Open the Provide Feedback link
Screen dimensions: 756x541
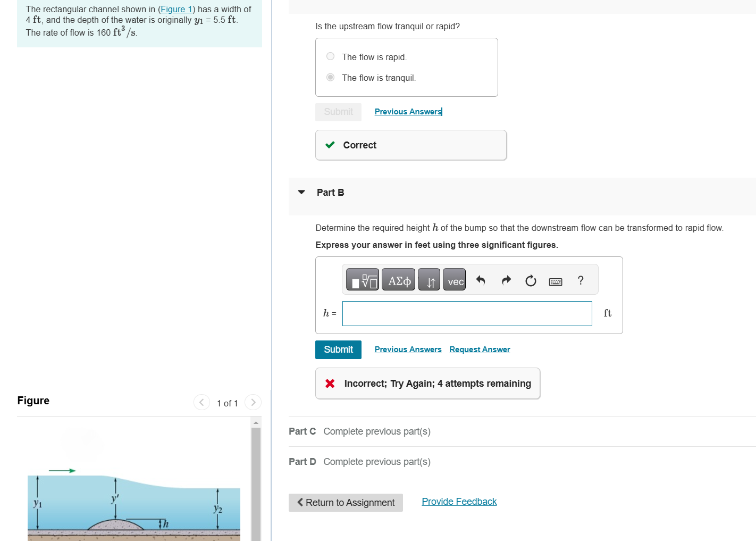click(x=459, y=502)
